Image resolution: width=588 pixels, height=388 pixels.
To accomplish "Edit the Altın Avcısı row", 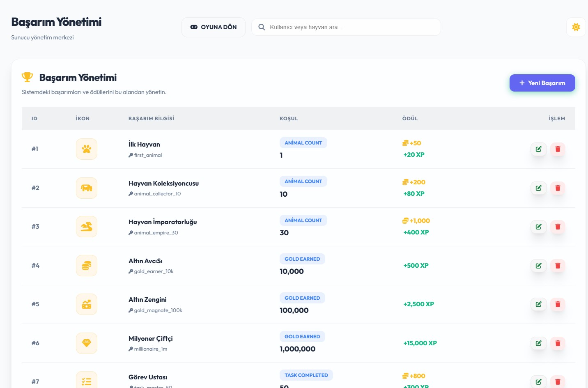I will click(538, 266).
